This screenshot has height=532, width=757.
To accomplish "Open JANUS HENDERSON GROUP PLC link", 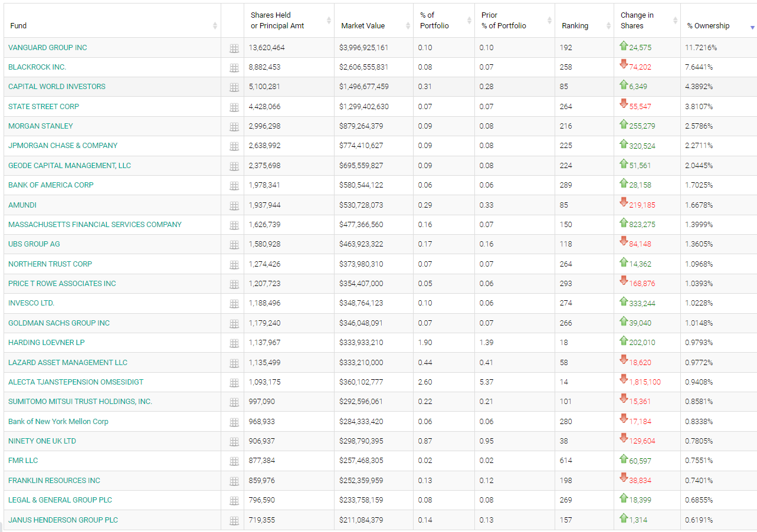I will [63, 520].
